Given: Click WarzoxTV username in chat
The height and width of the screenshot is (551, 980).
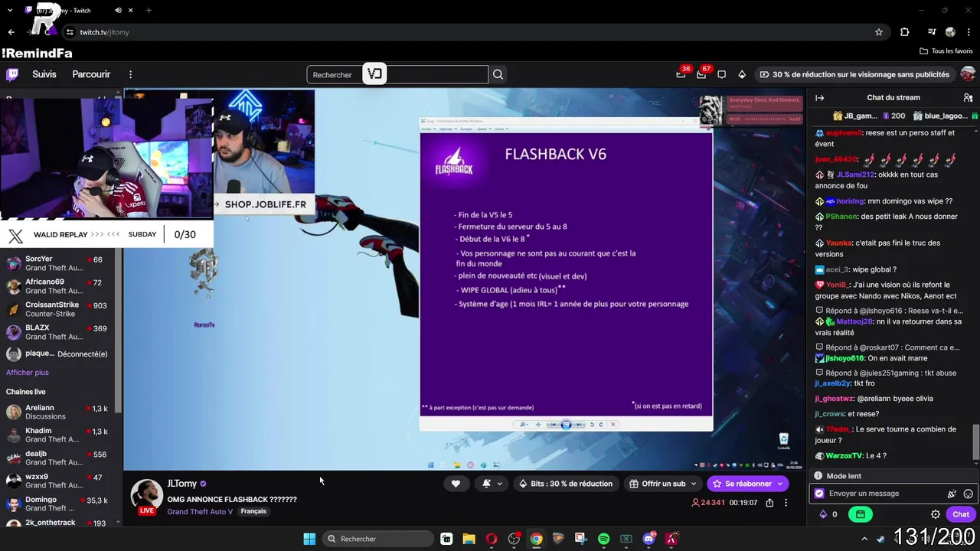Looking at the screenshot, I should [x=844, y=455].
